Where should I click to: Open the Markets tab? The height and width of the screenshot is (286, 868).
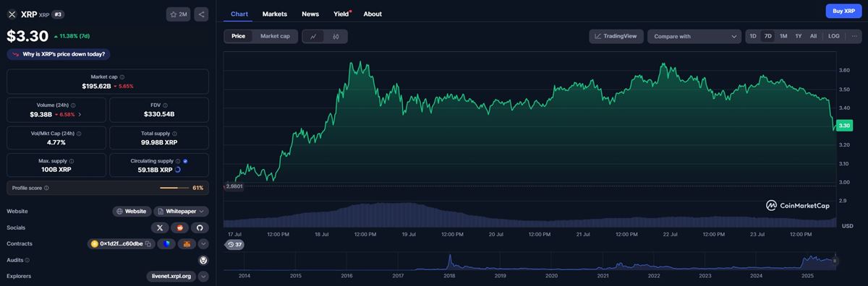[275, 14]
